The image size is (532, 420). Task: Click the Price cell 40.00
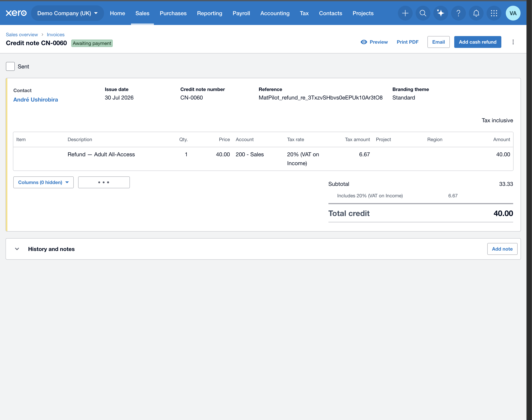(223, 154)
